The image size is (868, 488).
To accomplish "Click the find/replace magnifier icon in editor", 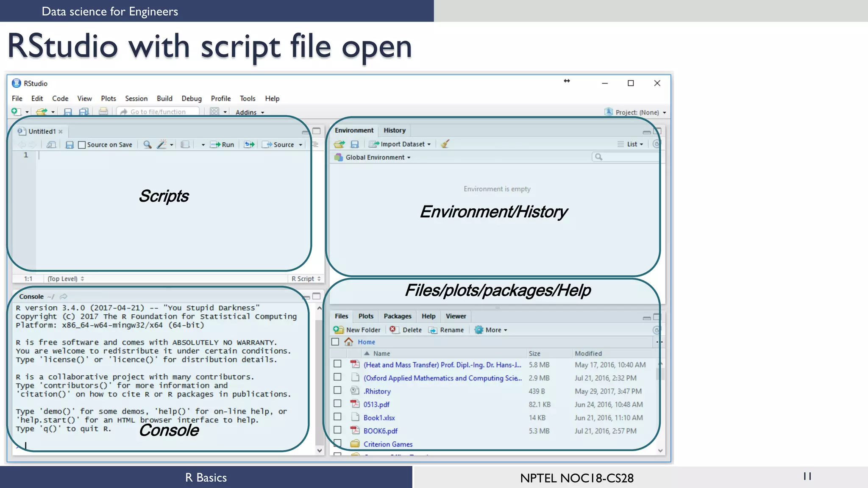I will click(147, 144).
